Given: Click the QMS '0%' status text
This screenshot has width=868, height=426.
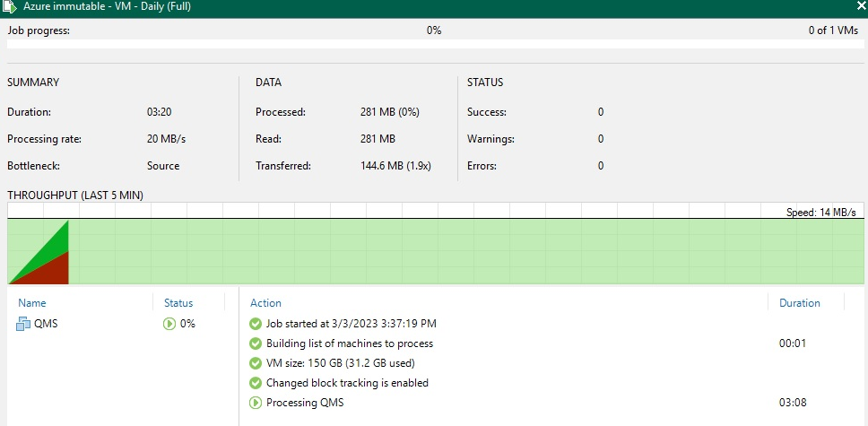Looking at the screenshot, I should [x=187, y=324].
